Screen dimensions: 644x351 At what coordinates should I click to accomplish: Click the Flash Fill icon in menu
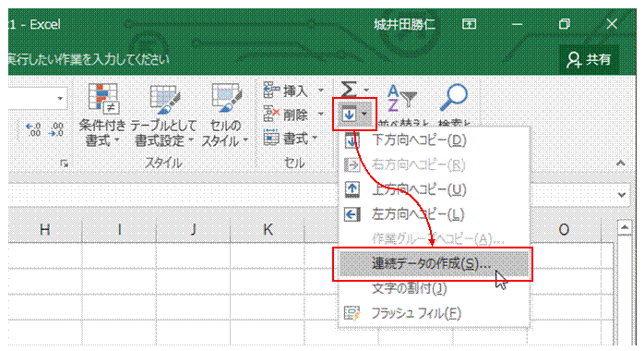click(352, 314)
